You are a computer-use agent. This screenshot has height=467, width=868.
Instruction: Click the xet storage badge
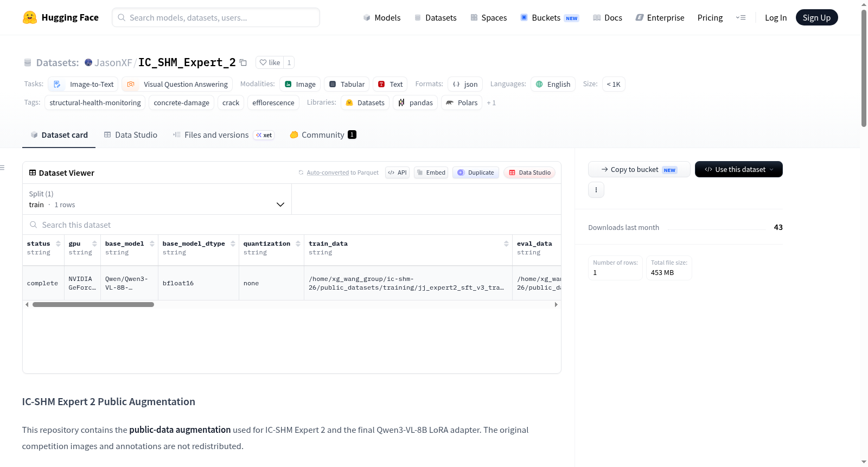[x=264, y=135]
